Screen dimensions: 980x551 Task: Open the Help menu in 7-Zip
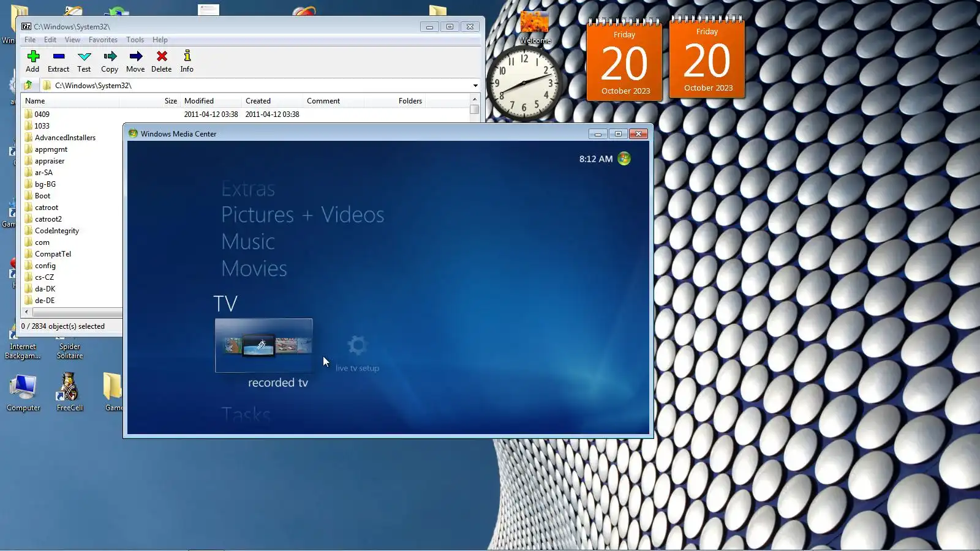click(x=160, y=40)
